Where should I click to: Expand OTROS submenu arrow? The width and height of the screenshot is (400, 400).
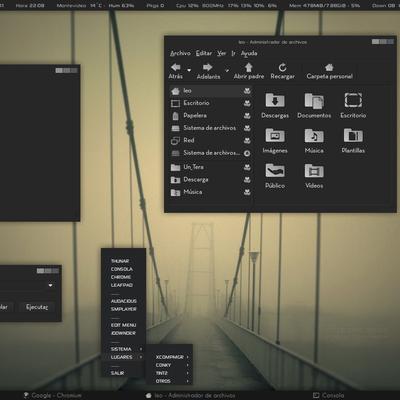(x=188, y=381)
